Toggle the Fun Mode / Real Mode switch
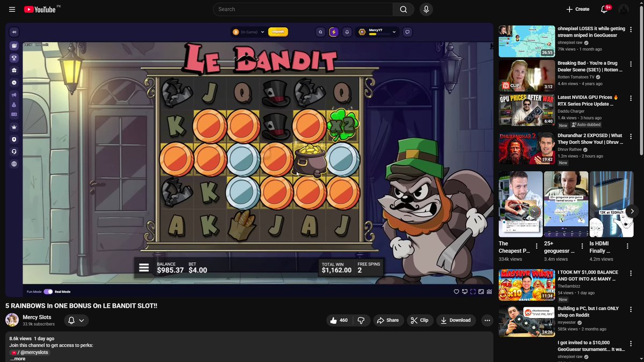 (48, 292)
